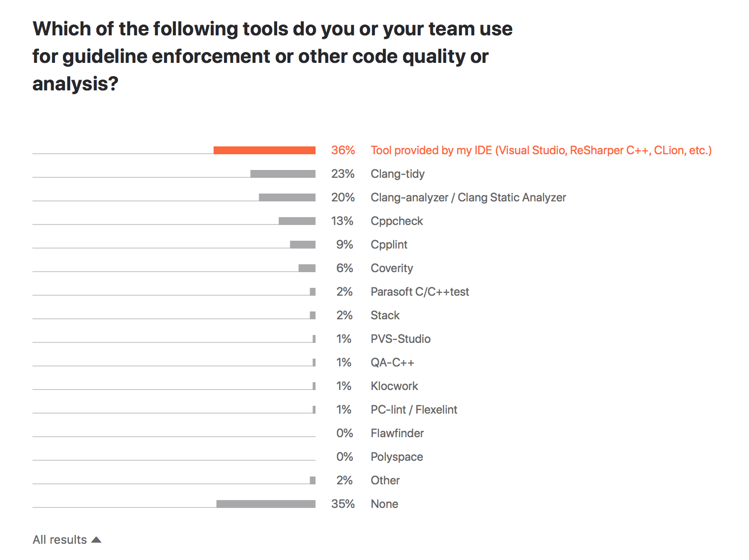Select the Clang-analyzer / Clang Static Analyzer label
The height and width of the screenshot is (560, 749).
click(468, 197)
